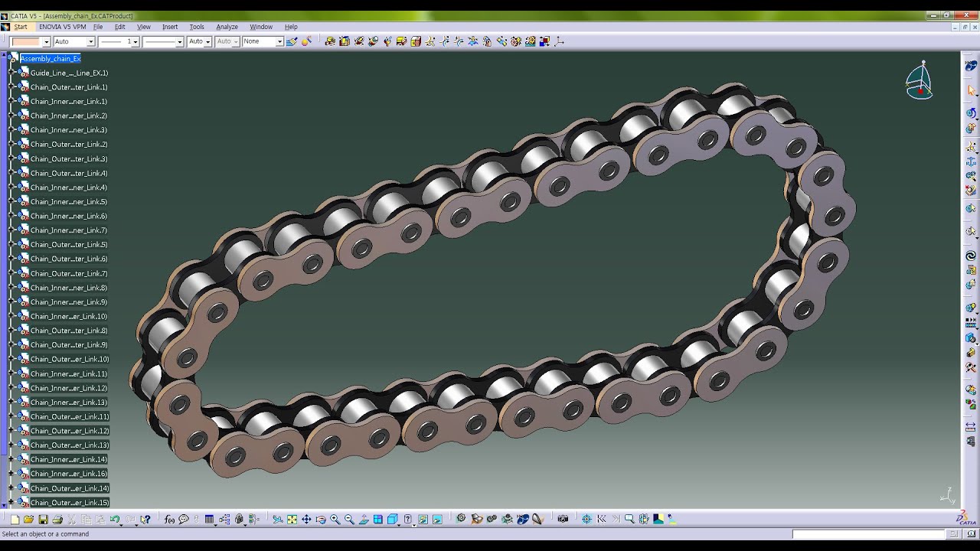This screenshot has height=551, width=980.
Task: Click the Hide/Show icon
Action: pos(423,520)
